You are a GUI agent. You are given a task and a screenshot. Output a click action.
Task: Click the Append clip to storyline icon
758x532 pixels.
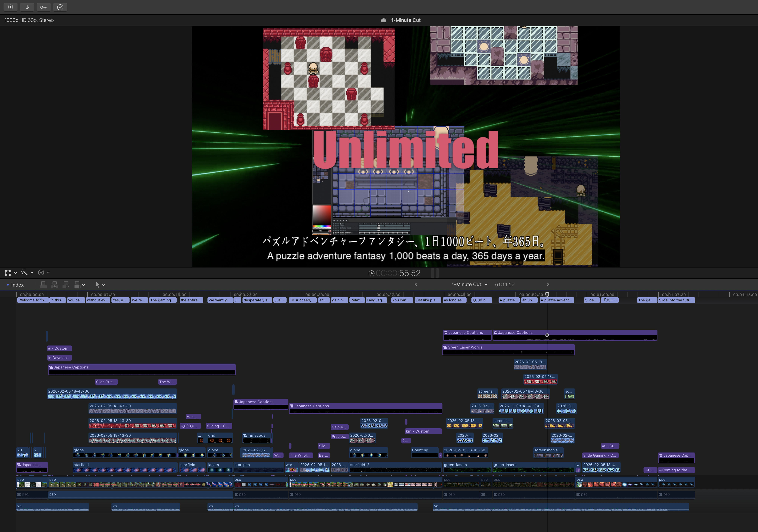pos(66,284)
